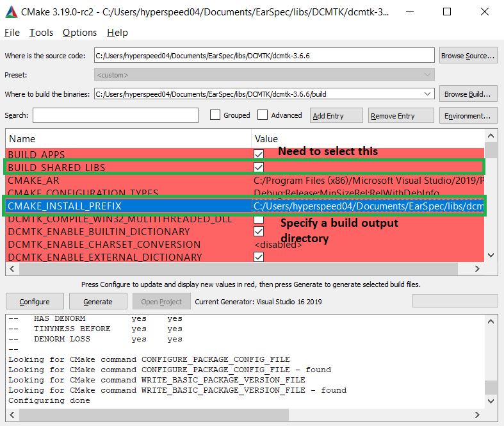Image resolution: width=504 pixels, height=426 pixels.
Task: Toggle DCMTK_ENABLE_EXTERNAL_DICTIONARY checkbox
Action: point(259,258)
